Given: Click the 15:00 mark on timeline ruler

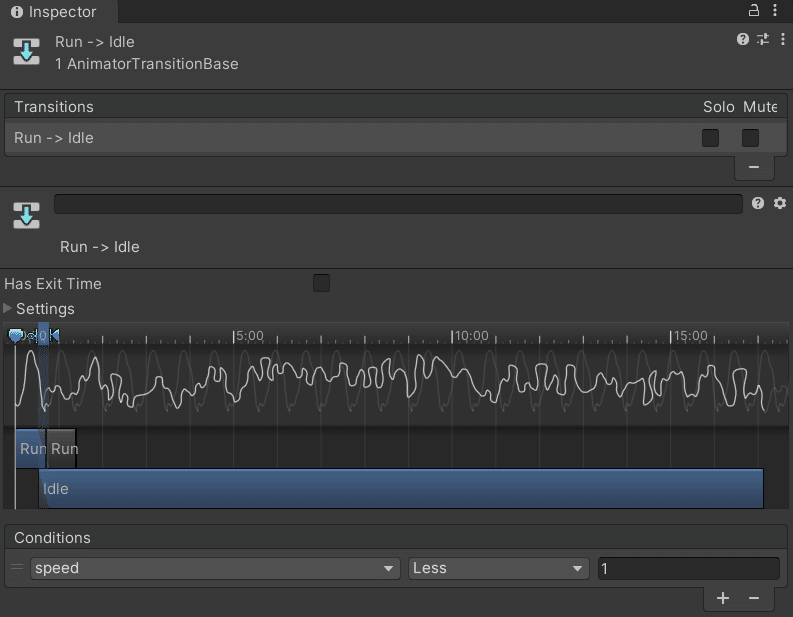Looking at the screenshot, I should [689, 336].
